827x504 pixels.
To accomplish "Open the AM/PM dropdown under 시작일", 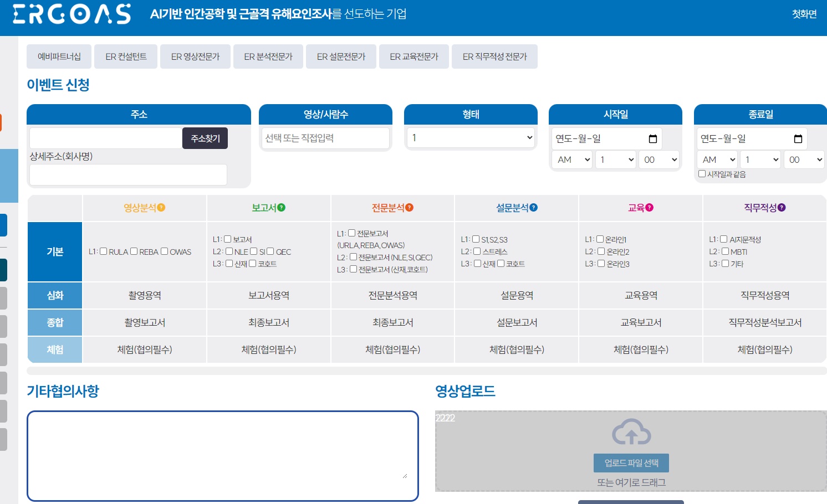I will [572, 160].
